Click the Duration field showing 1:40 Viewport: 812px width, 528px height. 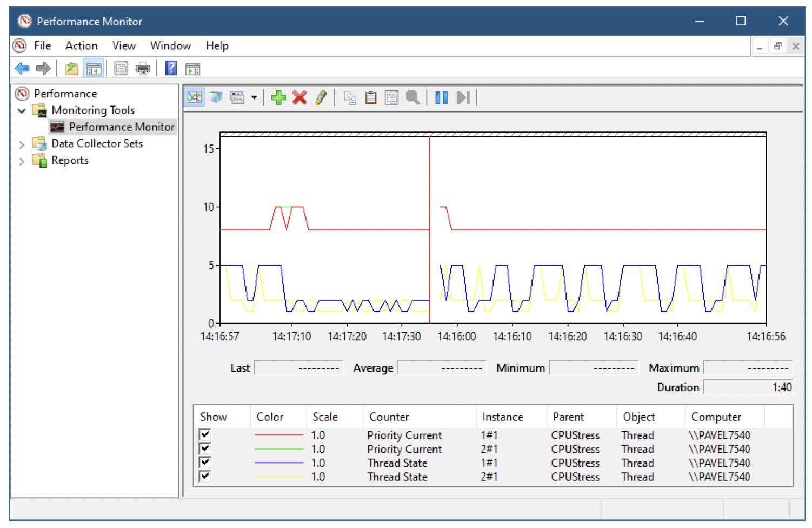coord(748,387)
